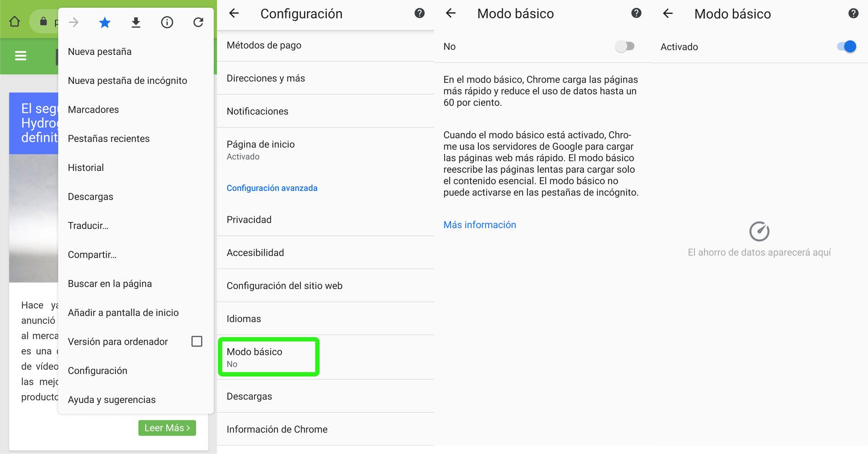Image resolution: width=868 pixels, height=458 pixels.
Task: Go back from Configuración screen
Action: click(234, 13)
